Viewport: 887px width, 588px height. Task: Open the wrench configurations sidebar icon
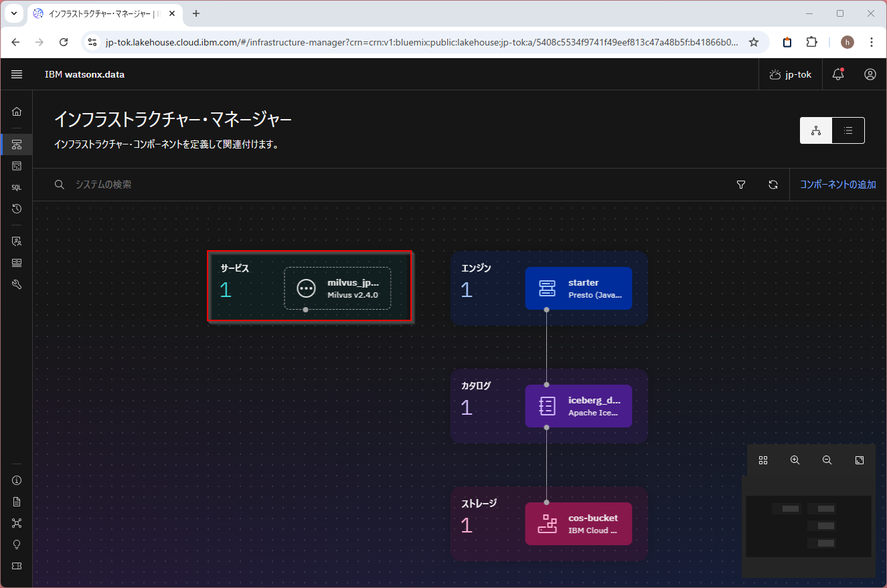17,284
